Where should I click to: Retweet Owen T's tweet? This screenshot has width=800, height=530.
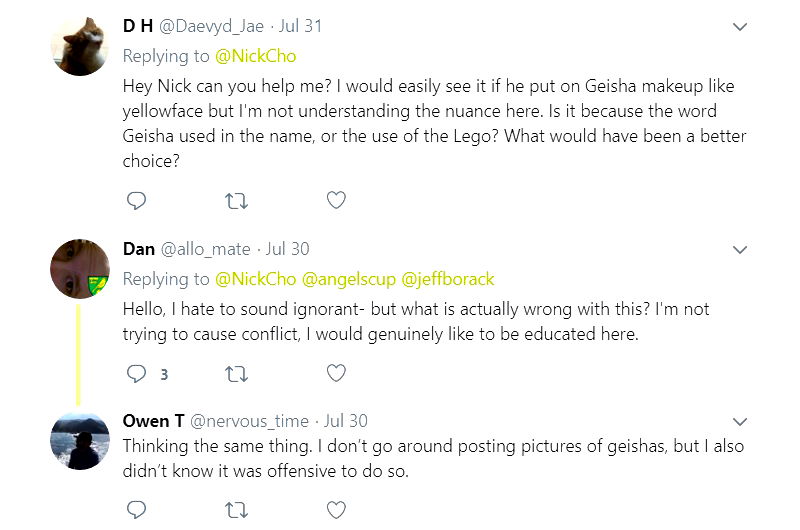237,510
